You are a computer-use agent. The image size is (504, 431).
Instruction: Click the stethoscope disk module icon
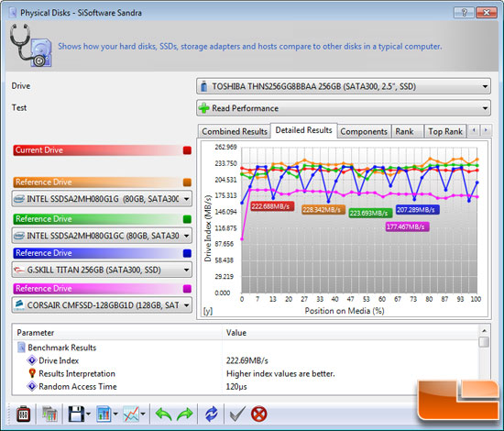click(30, 45)
